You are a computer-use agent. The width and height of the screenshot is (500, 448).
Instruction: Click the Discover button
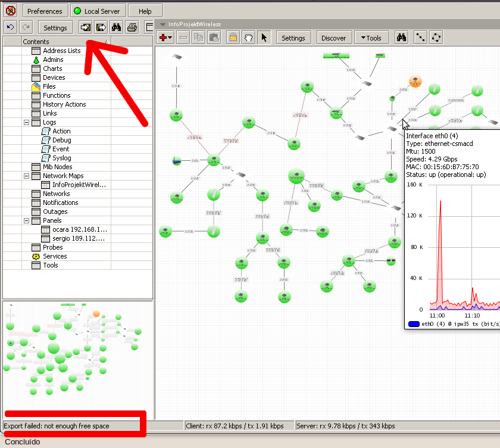334,38
